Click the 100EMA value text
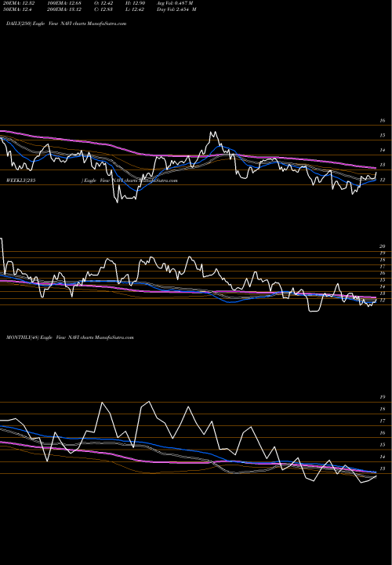392x565 pixels. tap(64, 3)
